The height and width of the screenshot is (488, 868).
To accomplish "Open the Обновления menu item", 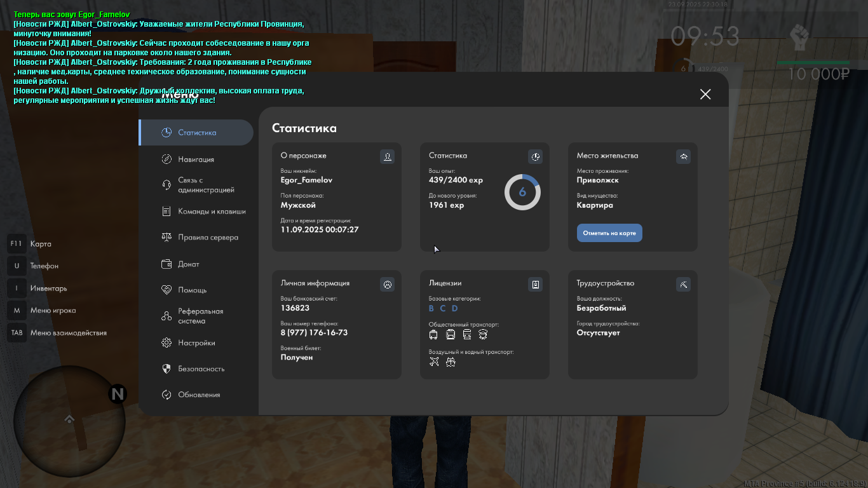I will 196,395.
